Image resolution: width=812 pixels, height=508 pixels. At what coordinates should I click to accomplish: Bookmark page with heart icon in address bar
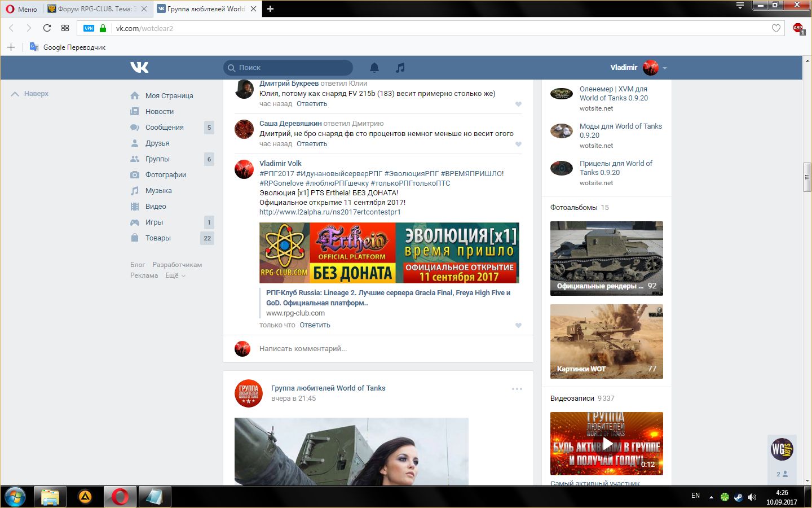[x=776, y=28]
